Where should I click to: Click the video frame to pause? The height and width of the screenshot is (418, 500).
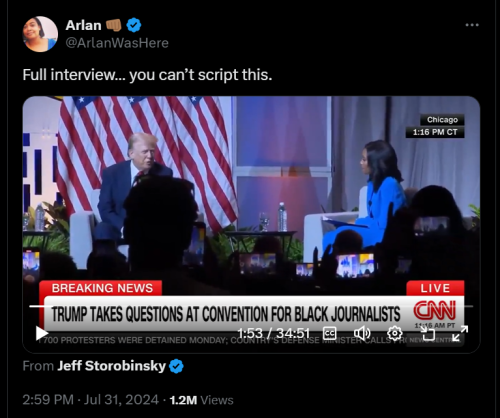click(251, 200)
